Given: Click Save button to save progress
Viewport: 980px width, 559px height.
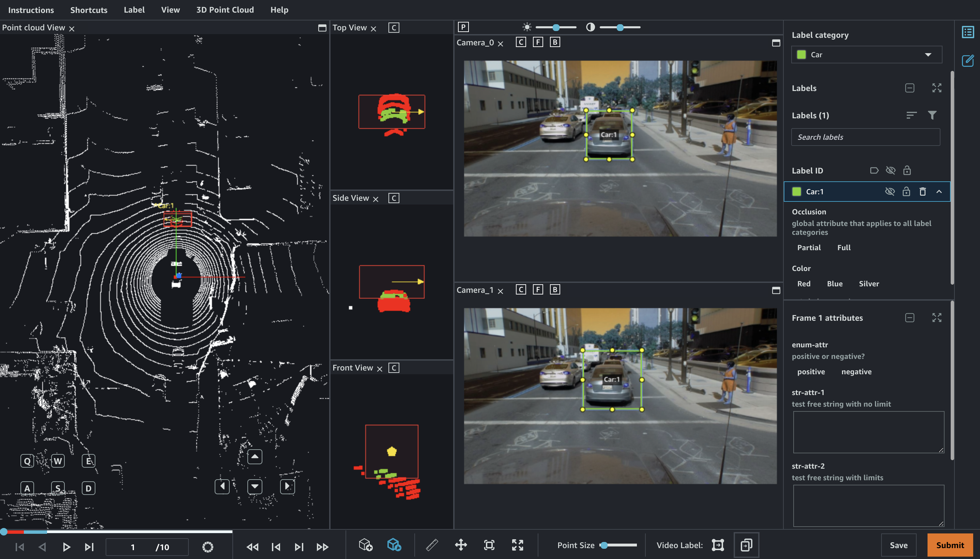Looking at the screenshot, I should click(899, 545).
